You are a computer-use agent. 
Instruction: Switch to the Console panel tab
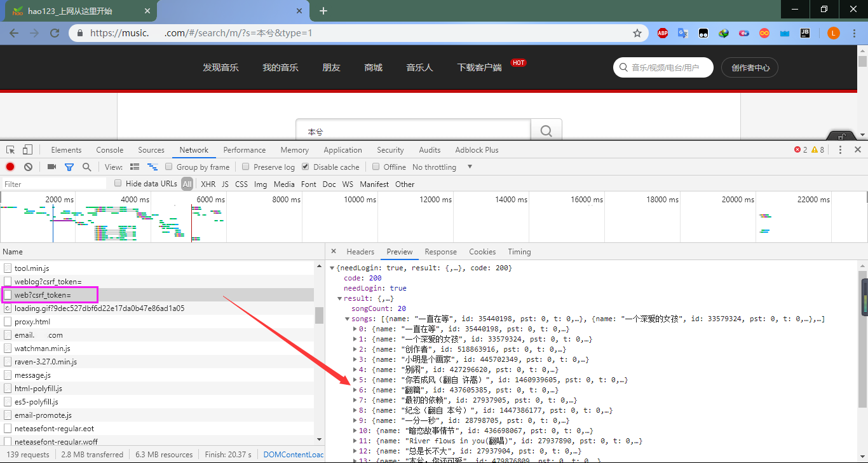click(x=110, y=150)
